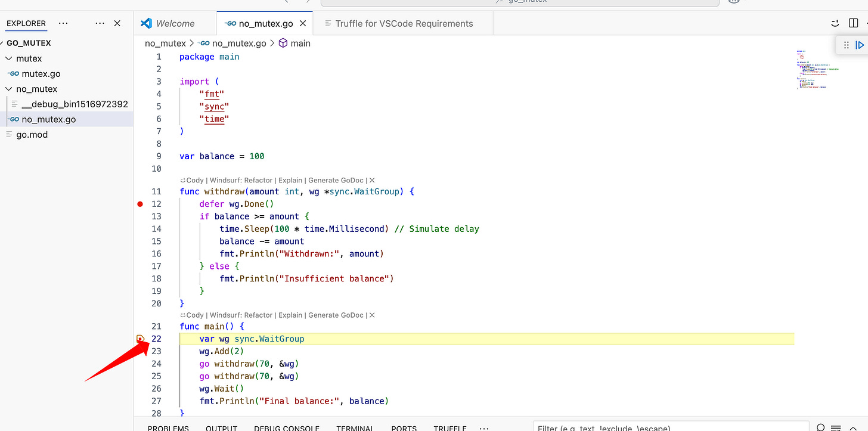Open the DEBUG CONSOLE panel tab
Image resolution: width=868 pixels, height=431 pixels.
pyautogui.click(x=287, y=428)
